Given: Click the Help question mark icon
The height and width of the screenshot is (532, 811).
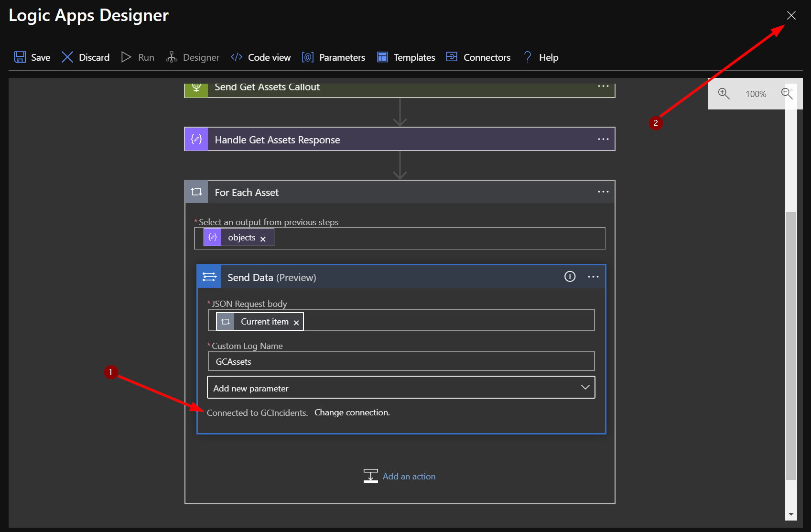Looking at the screenshot, I should click(528, 57).
